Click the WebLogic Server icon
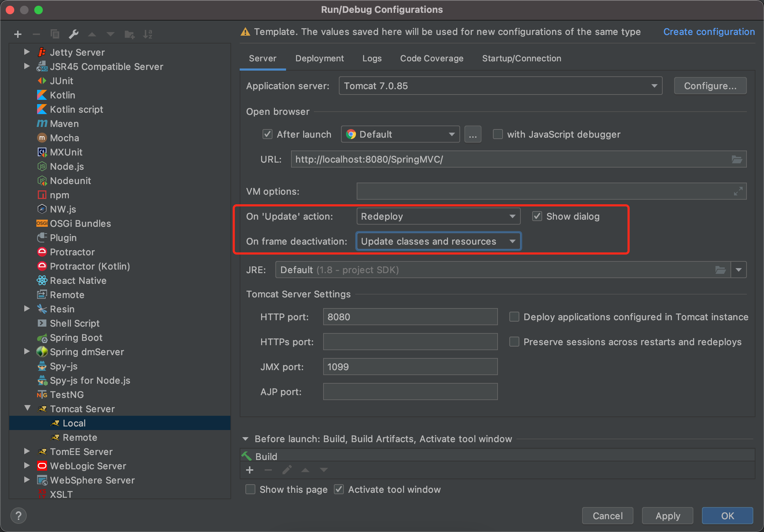 tap(42, 466)
